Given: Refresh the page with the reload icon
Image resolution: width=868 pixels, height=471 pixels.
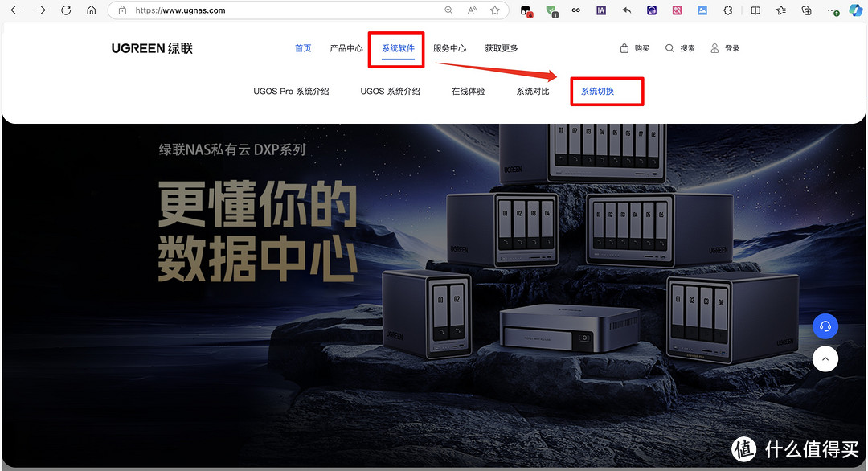Looking at the screenshot, I should [x=66, y=10].
